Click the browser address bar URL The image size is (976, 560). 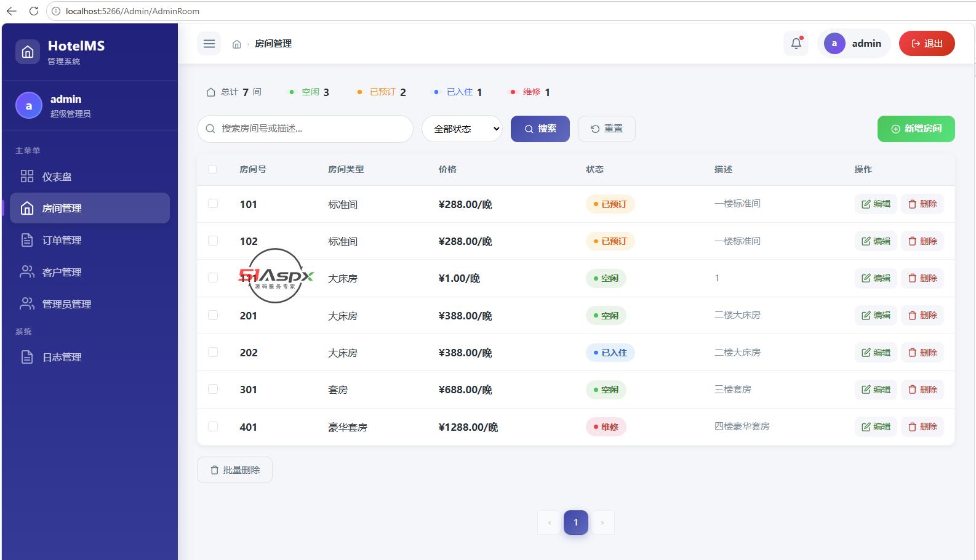pyautogui.click(x=132, y=11)
